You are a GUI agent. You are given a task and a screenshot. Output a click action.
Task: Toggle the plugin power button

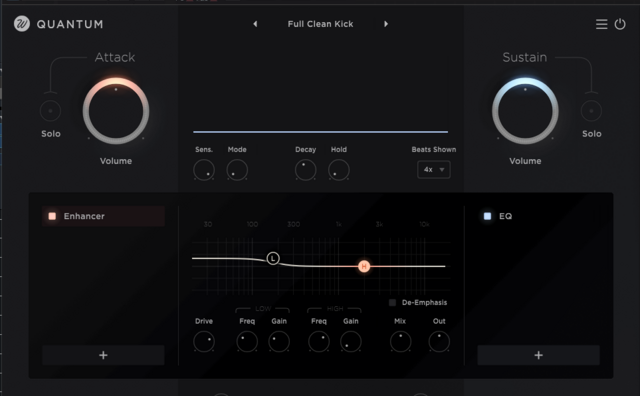(620, 24)
